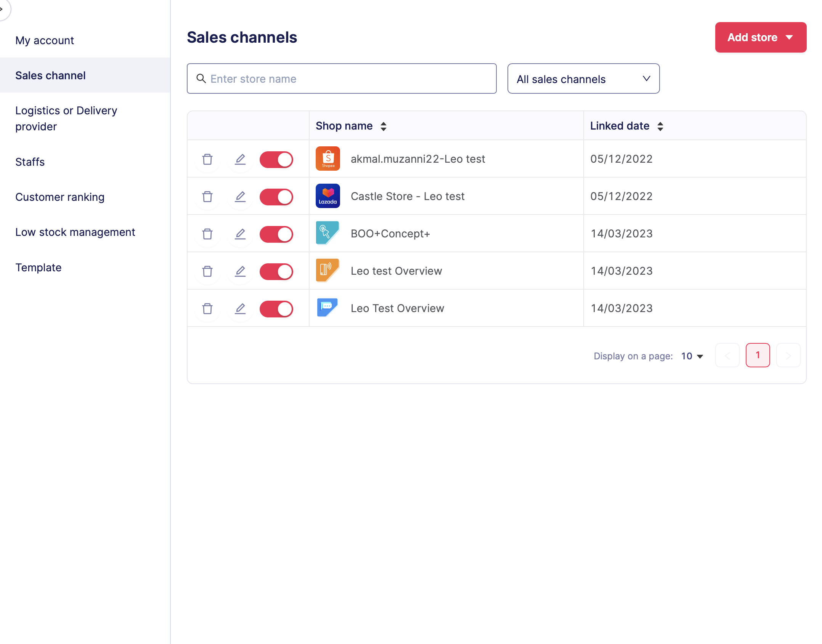This screenshot has width=822, height=644.
Task: Disable the akmal.muzanni22-Leo test store toggle
Action: (x=276, y=159)
